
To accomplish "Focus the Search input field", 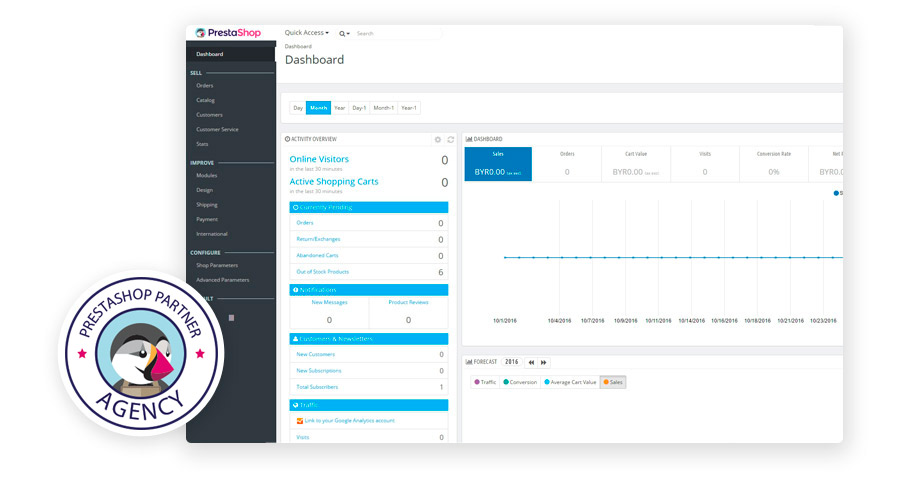I will tap(398, 33).
